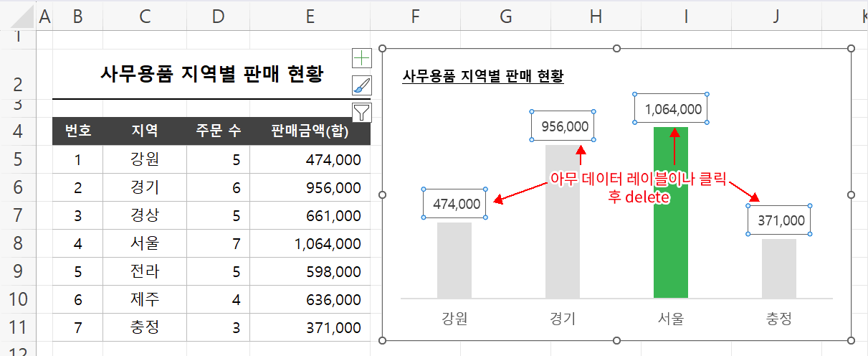Click the 371,000 cell in the table

click(310, 327)
